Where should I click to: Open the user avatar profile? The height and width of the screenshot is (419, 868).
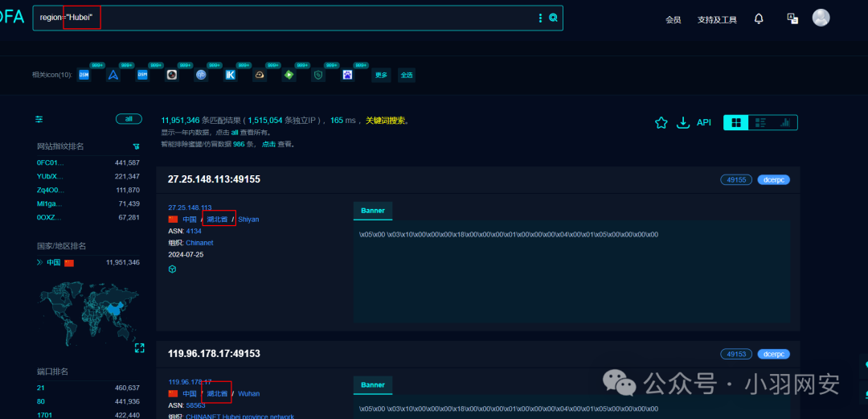[x=821, y=18]
